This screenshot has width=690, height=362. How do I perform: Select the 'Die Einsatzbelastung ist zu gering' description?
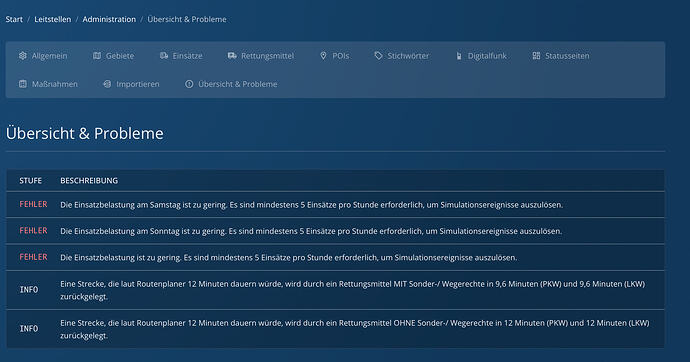(x=289, y=258)
